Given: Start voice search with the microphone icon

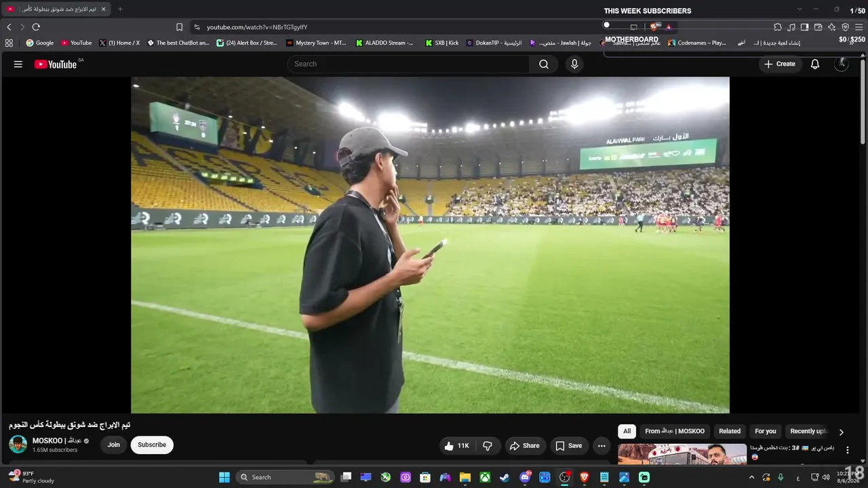Looking at the screenshot, I should point(574,64).
